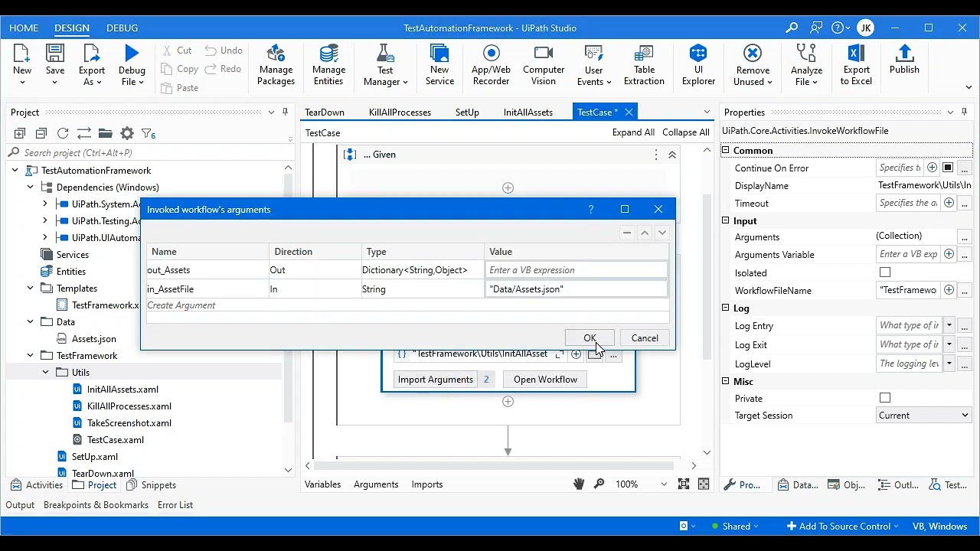Close the TestCase tab
980x551 pixels.
coord(629,112)
